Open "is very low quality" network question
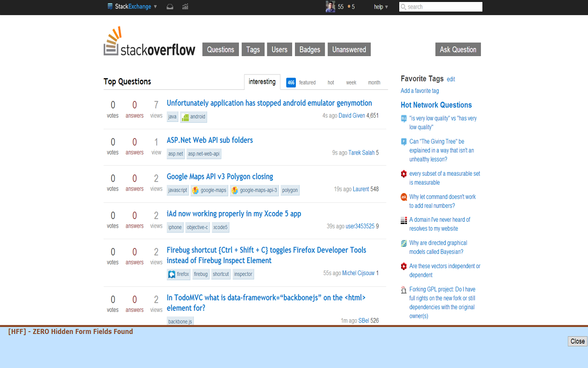588x368 pixels. 443,123
